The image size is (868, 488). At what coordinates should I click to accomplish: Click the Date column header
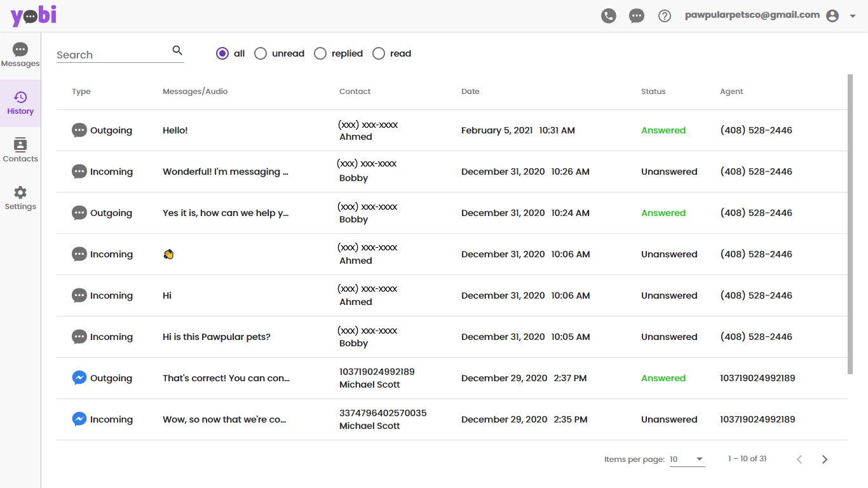470,91
